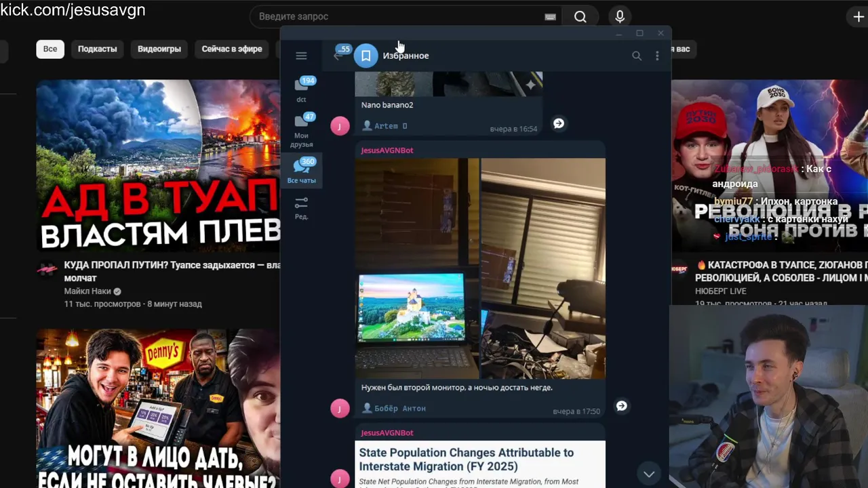The width and height of the screenshot is (868, 488).
Task: Open forwarded sender Artem D
Action: pos(384,126)
